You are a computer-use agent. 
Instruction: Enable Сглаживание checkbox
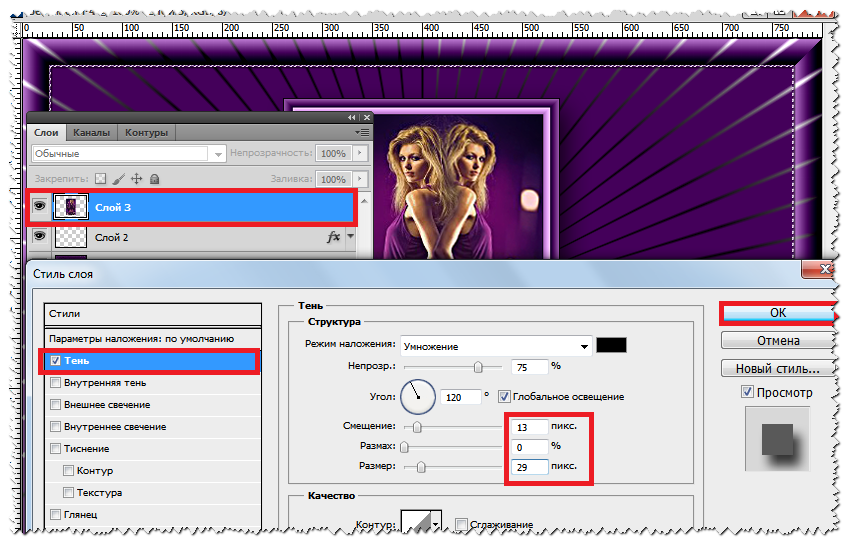461,524
